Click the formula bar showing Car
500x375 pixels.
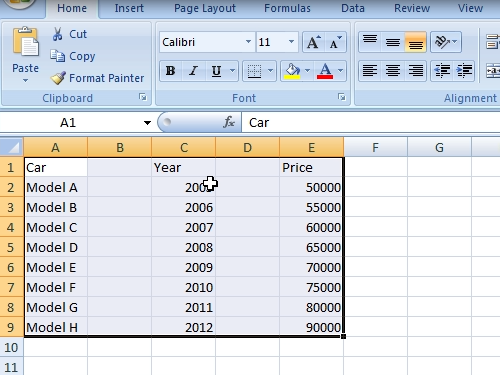click(371, 123)
